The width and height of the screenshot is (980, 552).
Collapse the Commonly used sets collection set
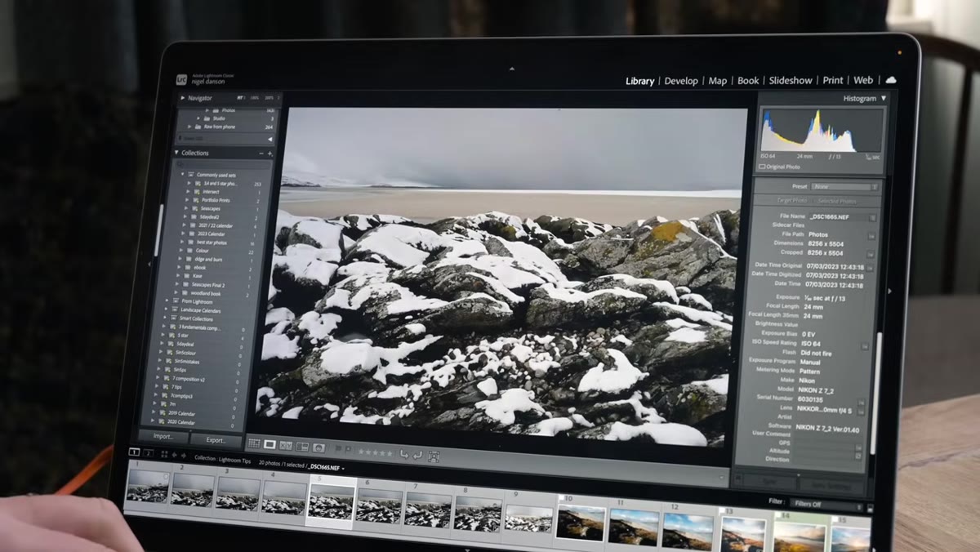point(181,175)
